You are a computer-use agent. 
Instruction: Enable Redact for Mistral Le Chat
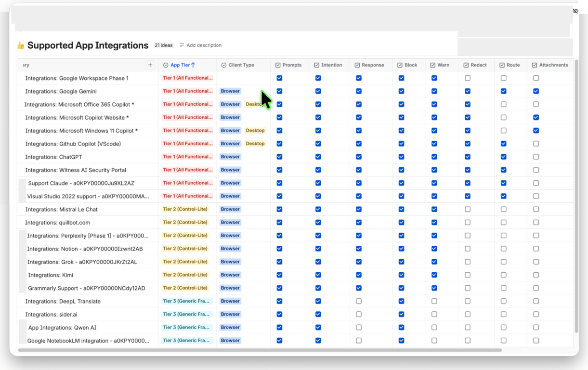coord(468,209)
